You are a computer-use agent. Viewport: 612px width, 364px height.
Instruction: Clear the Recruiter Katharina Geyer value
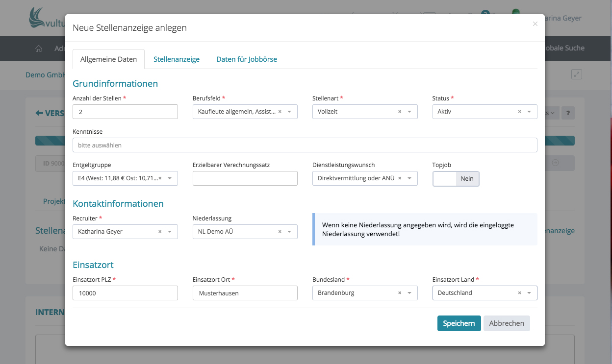coord(160,232)
